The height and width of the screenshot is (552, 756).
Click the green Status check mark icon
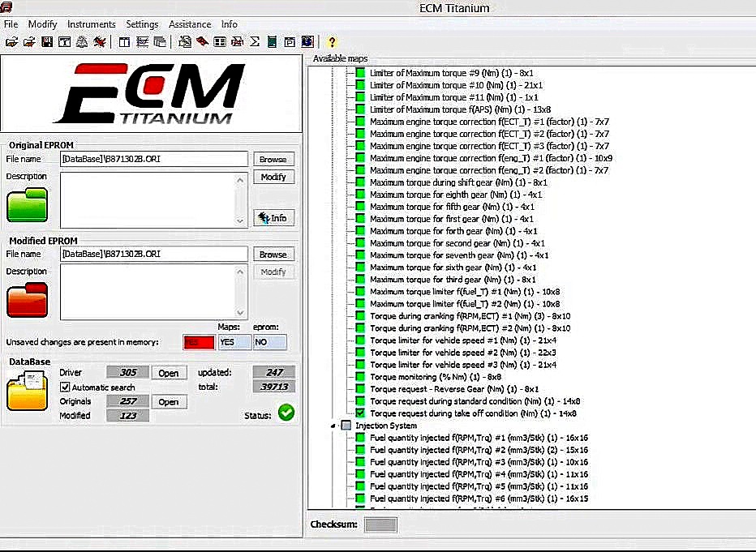(286, 413)
